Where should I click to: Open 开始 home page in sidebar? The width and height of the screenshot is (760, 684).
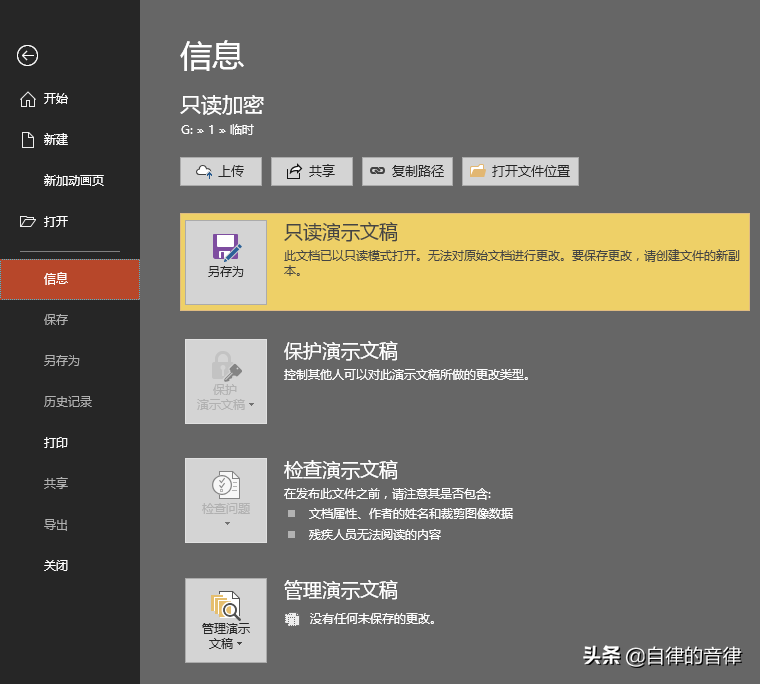[70, 99]
